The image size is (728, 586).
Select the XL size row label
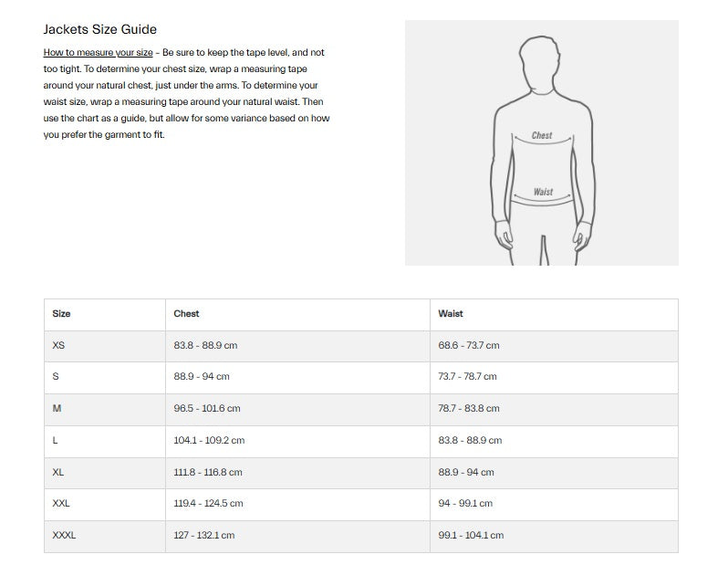coord(58,472)
